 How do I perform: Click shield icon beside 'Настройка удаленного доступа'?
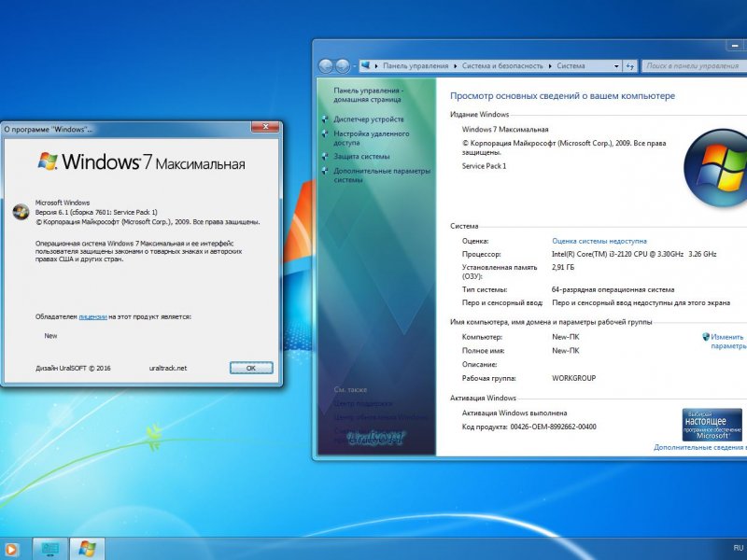click(325, 133)
